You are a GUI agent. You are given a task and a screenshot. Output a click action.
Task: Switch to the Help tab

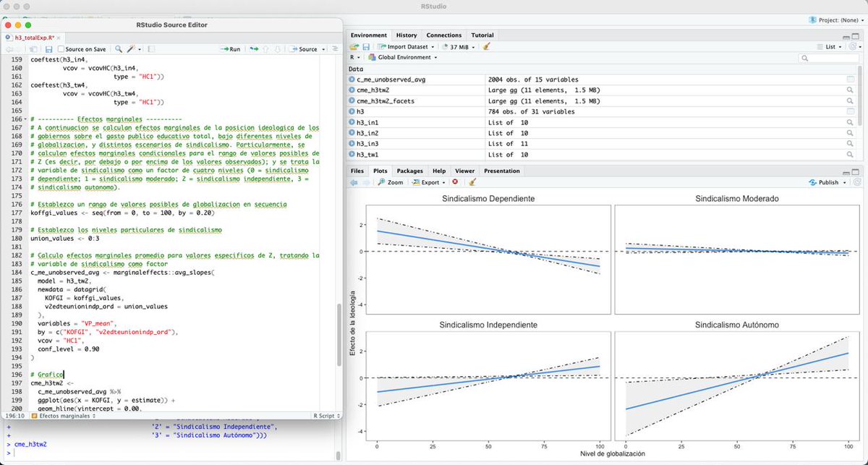point(439,171)
